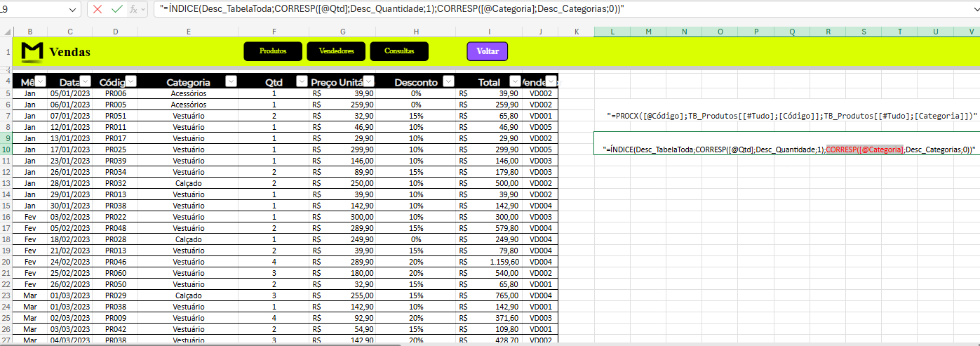This screenshot has width=980, height=346.
Task: Open the Qtd column filter dropdown
Action: (x=302, y=81)
